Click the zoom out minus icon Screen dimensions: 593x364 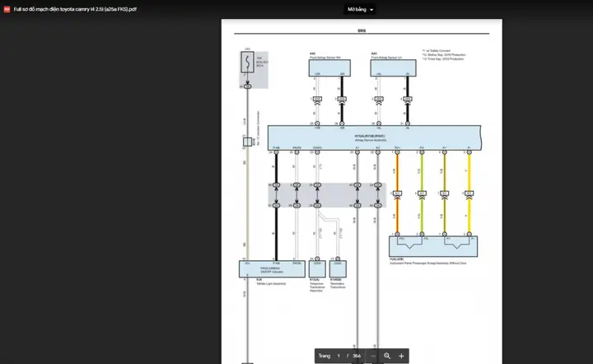point(373,356)
